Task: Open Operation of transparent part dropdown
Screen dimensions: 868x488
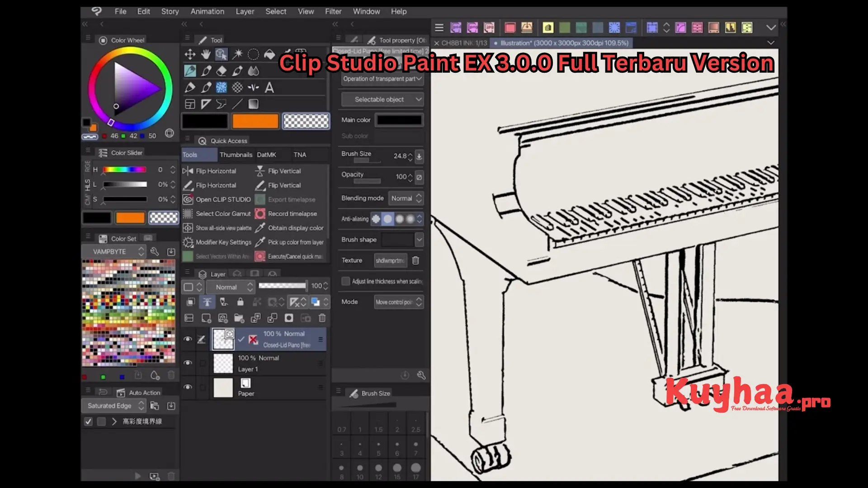Action: coord(382,79)
